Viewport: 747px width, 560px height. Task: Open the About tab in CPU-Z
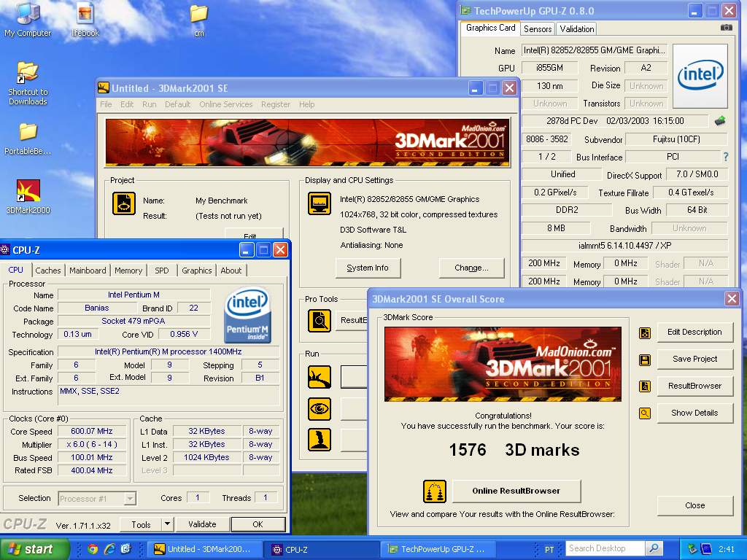coord(231,271)
